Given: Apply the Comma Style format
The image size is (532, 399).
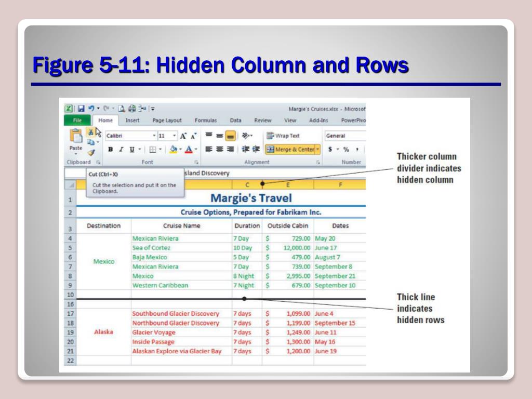Looking at the screenshot, I should point(357,149).
